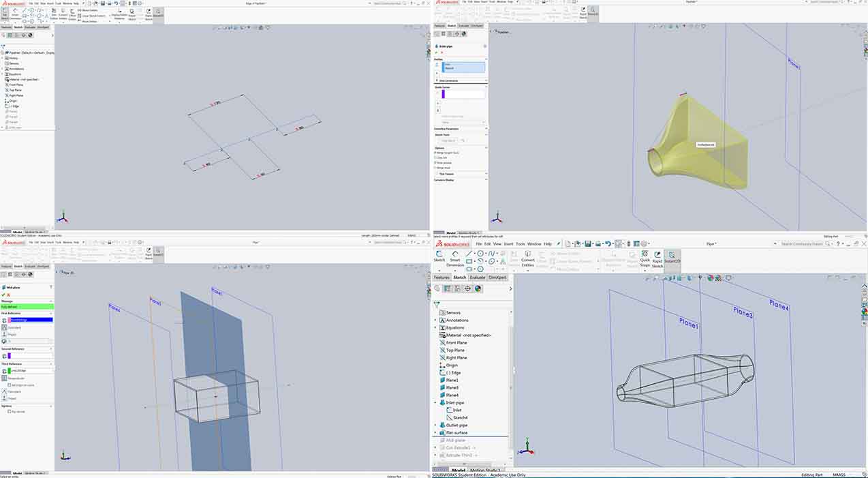Expand the Flat-surface feature in the tree
Image resolution: width=868 pixels, height=478 pixels.
tap(435, 432)
